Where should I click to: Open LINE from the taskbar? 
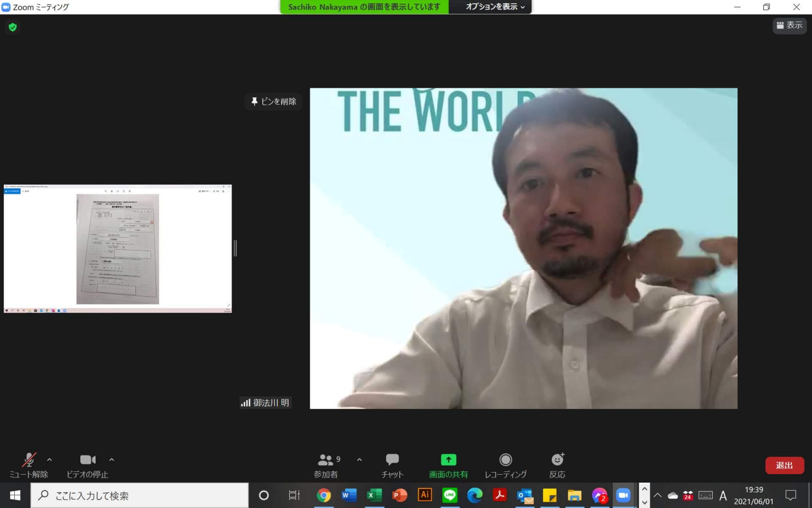tap(450, 495)
